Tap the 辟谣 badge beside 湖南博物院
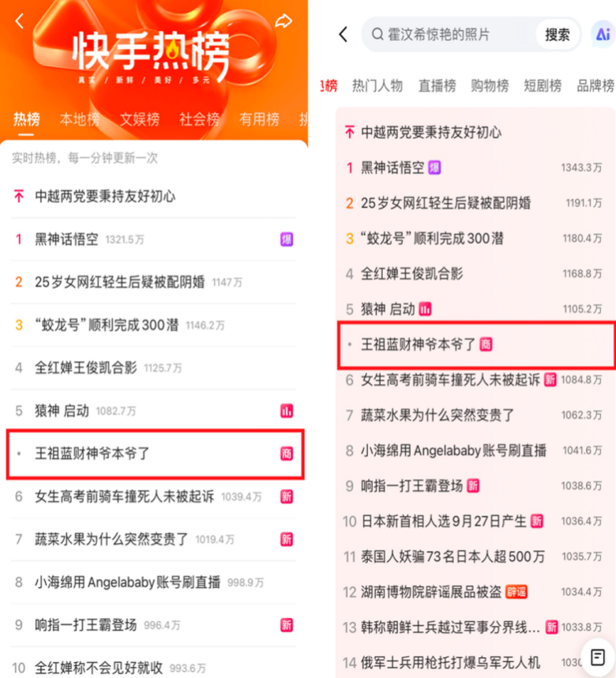The height and width of the screenshot is (678, 616). pos(516,592)
